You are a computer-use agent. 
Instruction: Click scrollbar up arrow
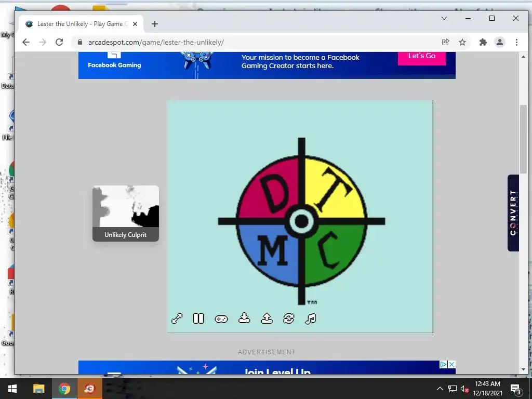[523, 56]
